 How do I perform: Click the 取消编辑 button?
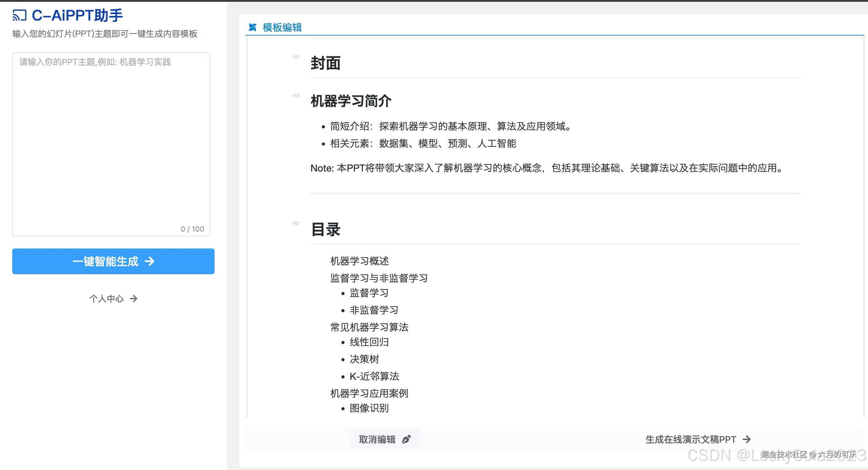[x=378, y=439]
